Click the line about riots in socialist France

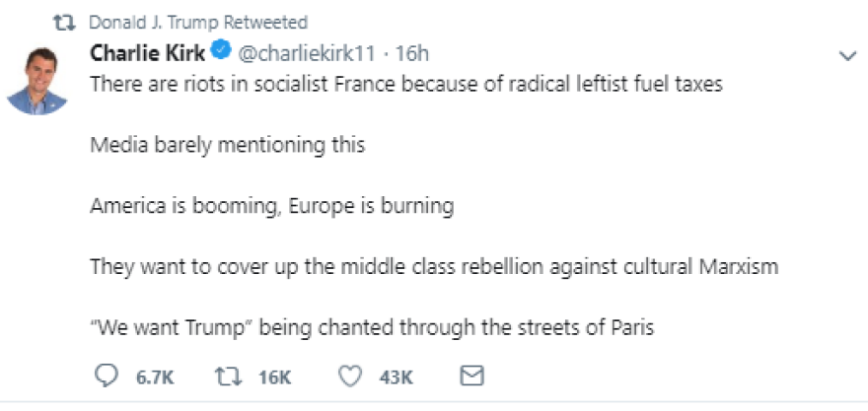point(406,85)
